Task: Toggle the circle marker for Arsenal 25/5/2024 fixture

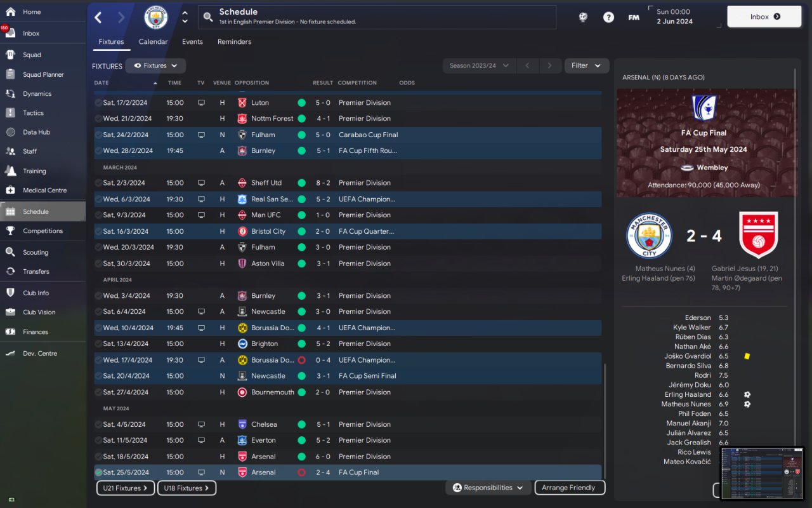Action: click(x=98, y=472)
